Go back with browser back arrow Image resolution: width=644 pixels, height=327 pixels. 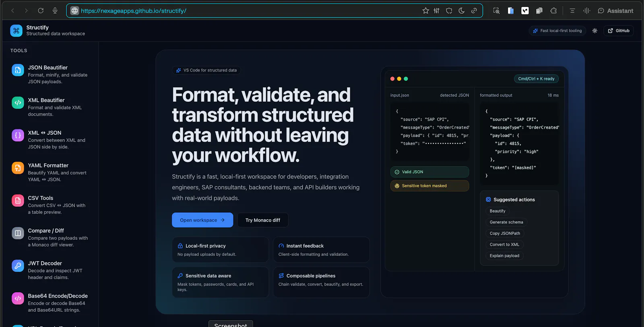pyautogui.click(x=13, y=11)
